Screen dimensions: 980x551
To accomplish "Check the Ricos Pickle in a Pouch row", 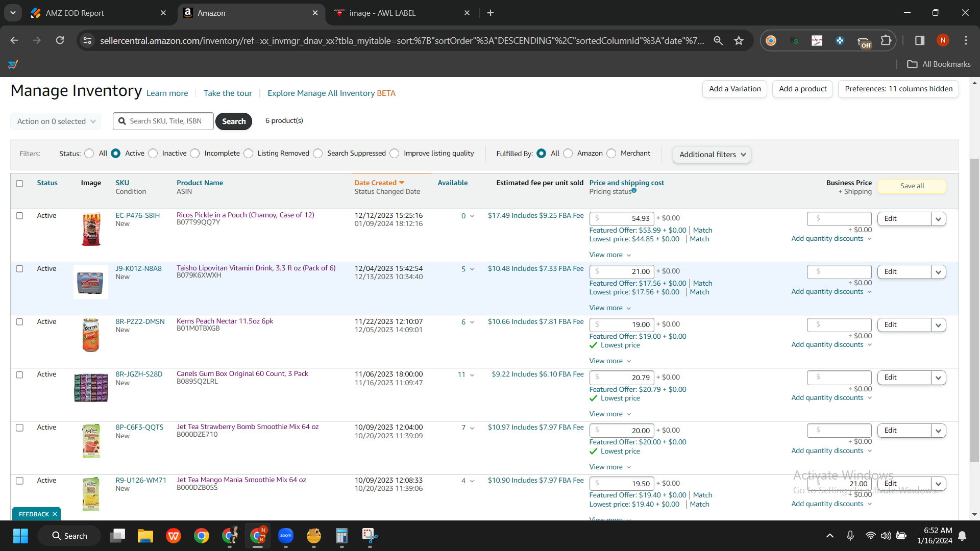I will [x=19, y=216].
